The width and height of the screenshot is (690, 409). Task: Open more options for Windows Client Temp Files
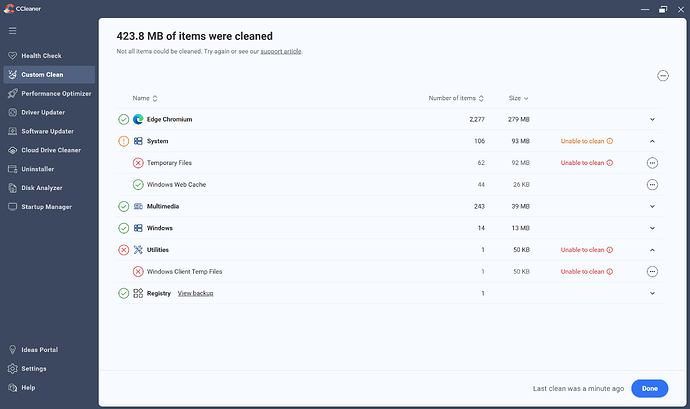coord(652,271)
